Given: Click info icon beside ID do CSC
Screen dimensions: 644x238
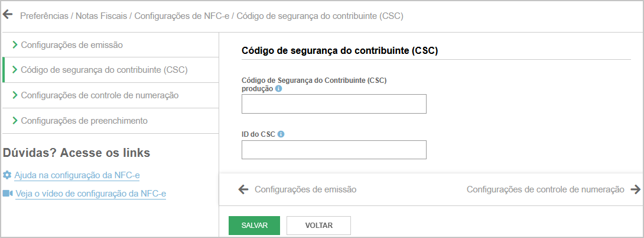Looking at the screenshot, I should click(281, 134).
